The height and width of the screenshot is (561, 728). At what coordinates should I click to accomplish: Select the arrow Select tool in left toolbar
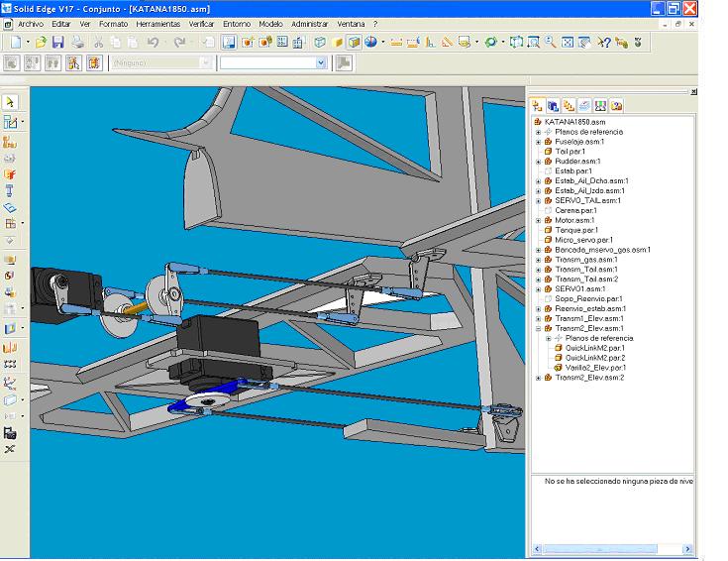pos(10,102)
